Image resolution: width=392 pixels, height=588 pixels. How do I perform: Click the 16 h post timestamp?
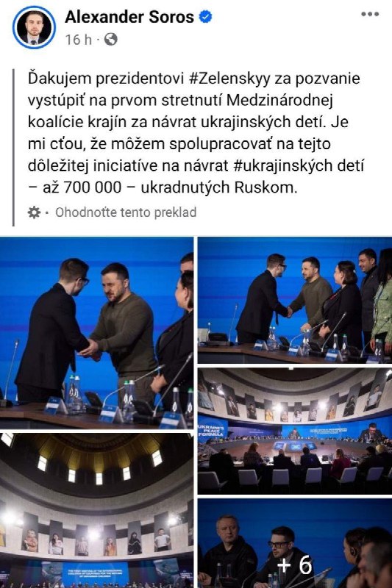(x=79, y=40)
